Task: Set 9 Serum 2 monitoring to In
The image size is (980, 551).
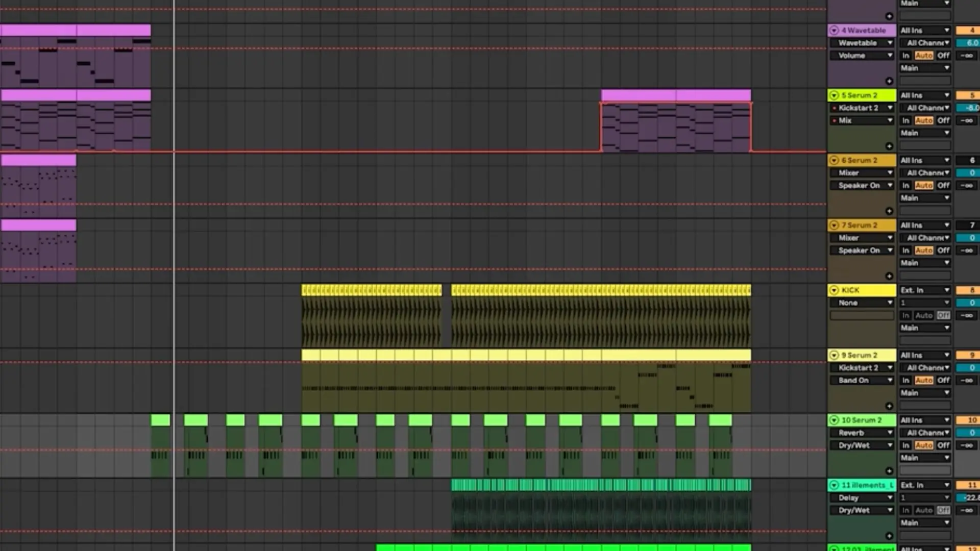Action: point(906,380)
